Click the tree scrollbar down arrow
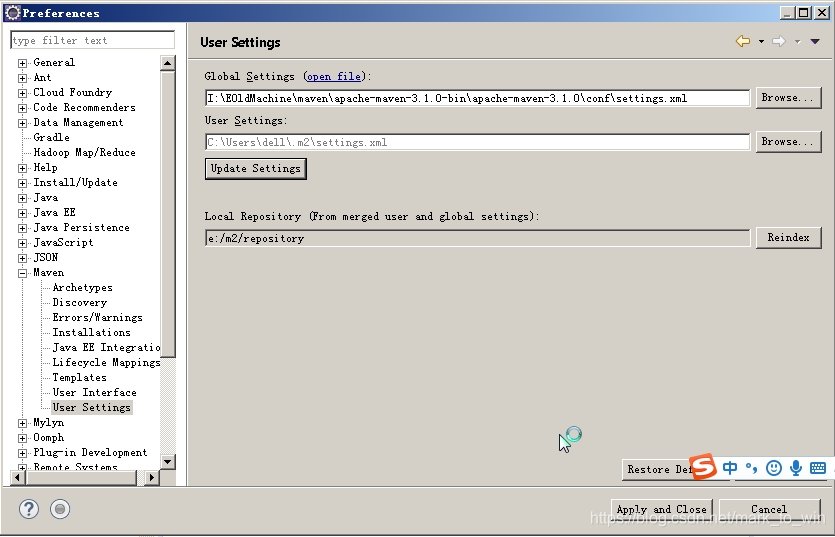This screenshot has height=537, width=835. coord(168,461)
